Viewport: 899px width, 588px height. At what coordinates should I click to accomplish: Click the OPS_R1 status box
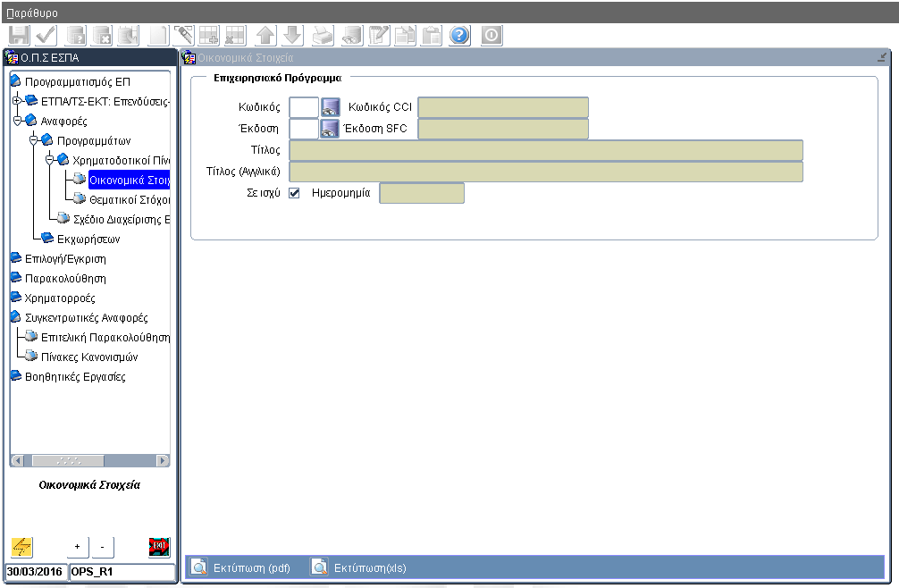pyautogui.click(x=122, y=572)
